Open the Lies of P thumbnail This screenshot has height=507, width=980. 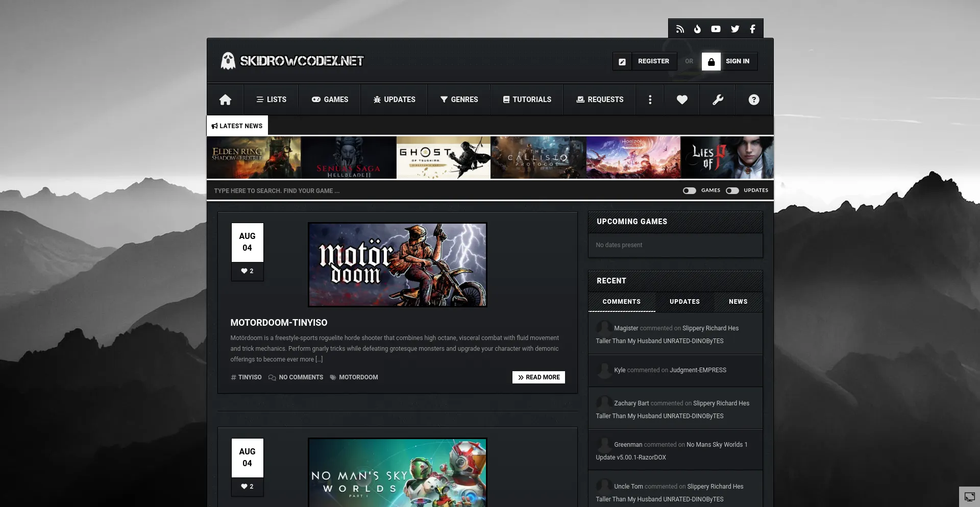click(x=727, y=157)
